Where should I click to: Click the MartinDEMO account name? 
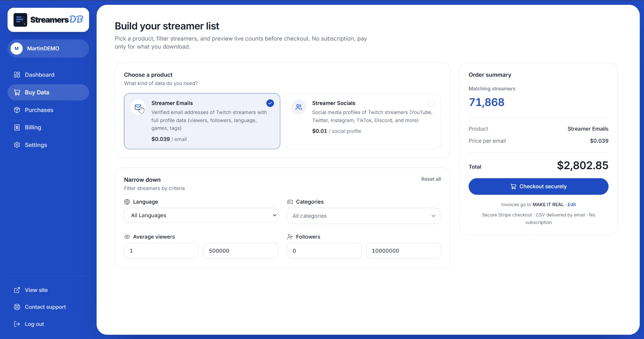[43, 49]
